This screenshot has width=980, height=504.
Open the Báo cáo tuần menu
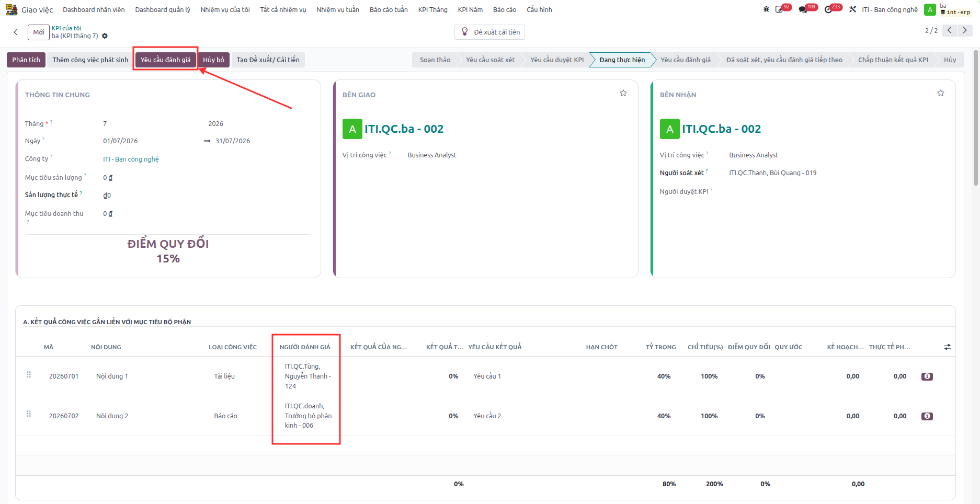point(389,9)
